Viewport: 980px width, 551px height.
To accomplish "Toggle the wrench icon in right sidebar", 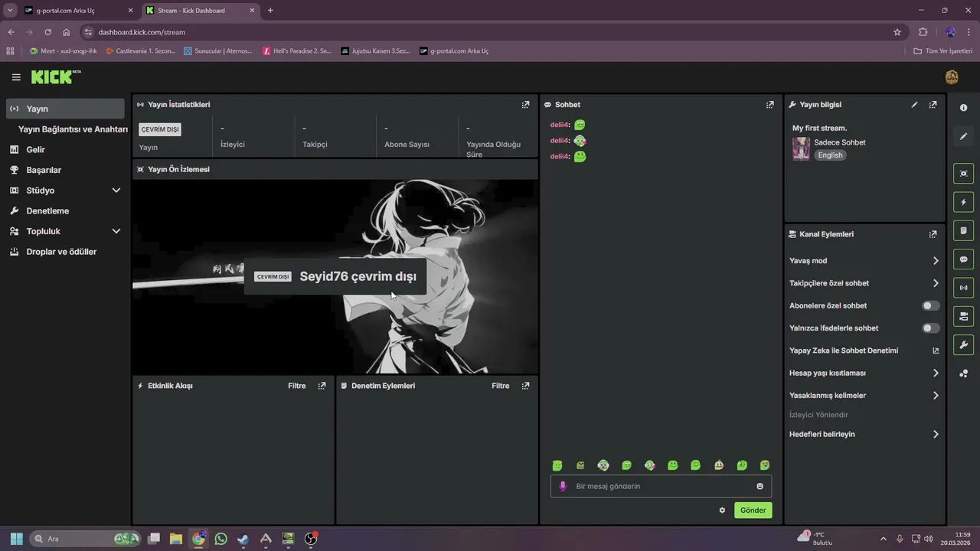I will pyautogui.click(x=963, y=345).
